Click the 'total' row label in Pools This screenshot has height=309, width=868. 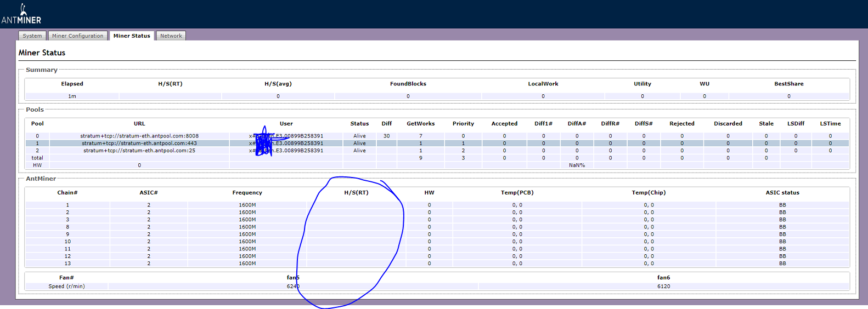tap(37, 158)
